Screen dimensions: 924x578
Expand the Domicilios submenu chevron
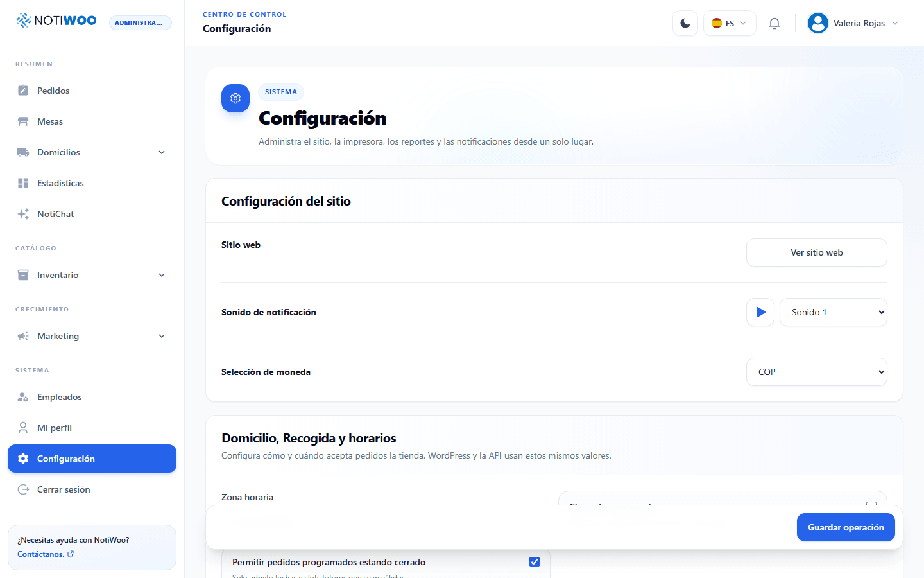click(x=162, y=152)
